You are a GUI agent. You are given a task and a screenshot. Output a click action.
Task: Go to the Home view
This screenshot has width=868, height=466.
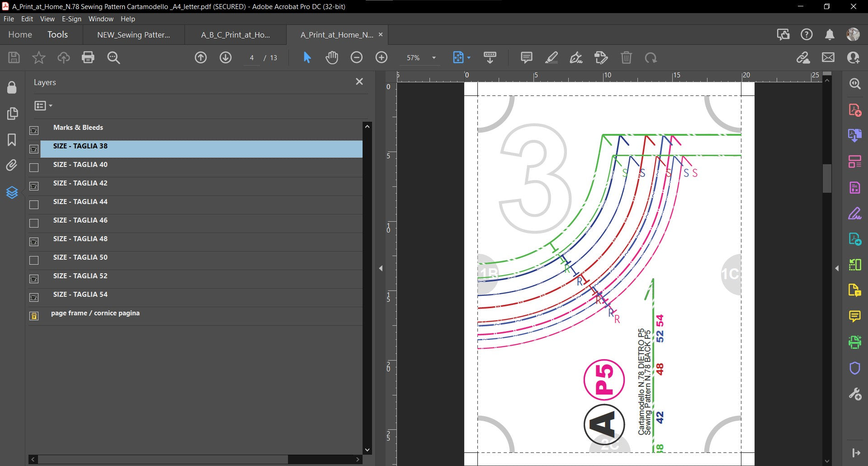20,35
